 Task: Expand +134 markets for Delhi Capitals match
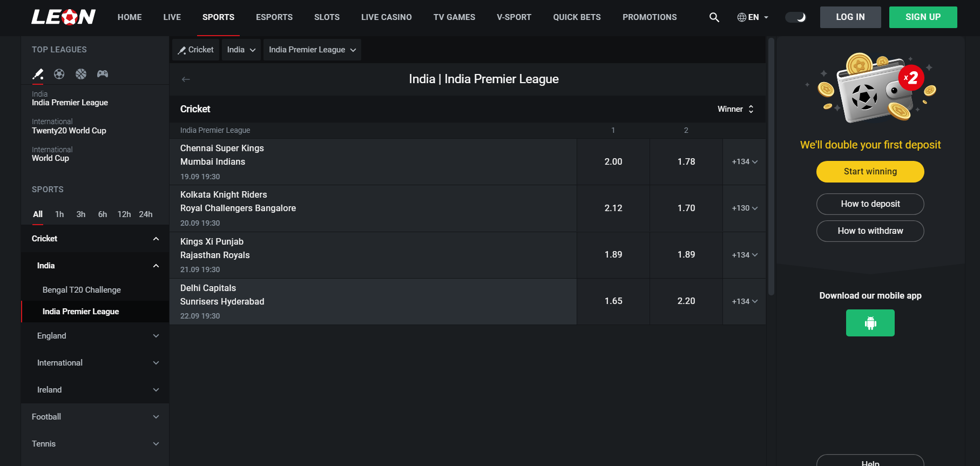[745, 301]
